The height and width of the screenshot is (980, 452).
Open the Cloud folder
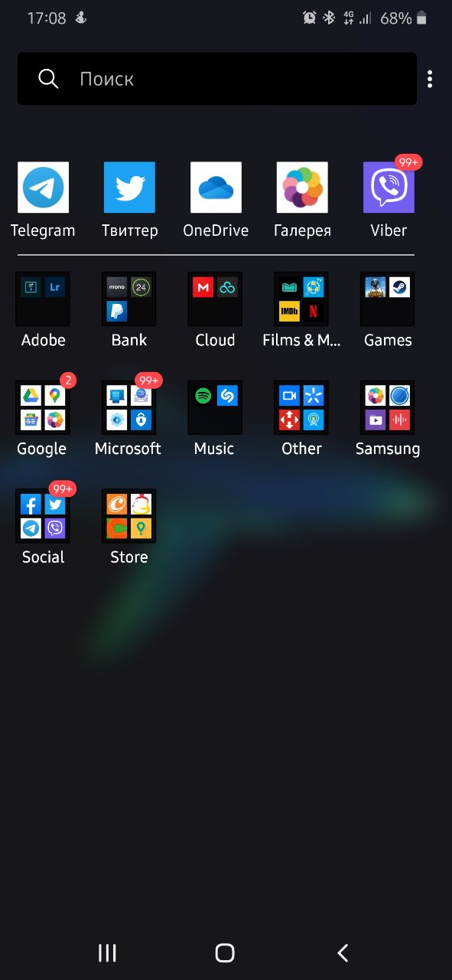click(x=216, y=299)
